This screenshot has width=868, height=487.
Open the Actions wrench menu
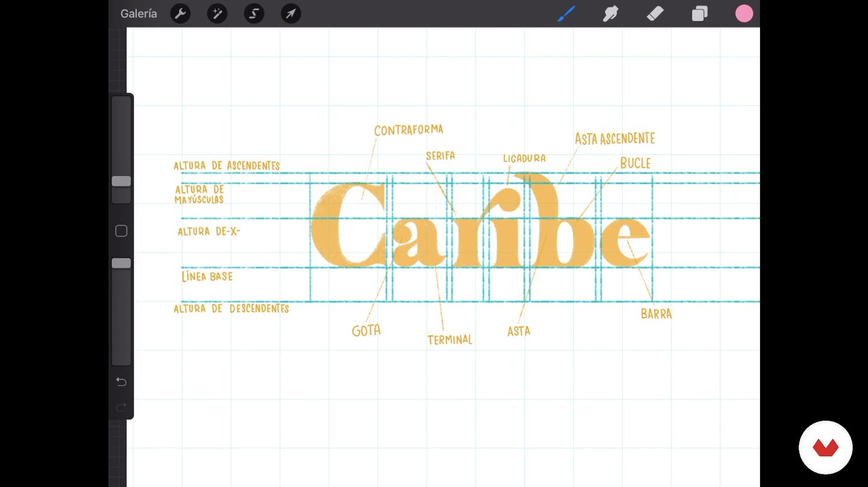(x=180, y=14)
